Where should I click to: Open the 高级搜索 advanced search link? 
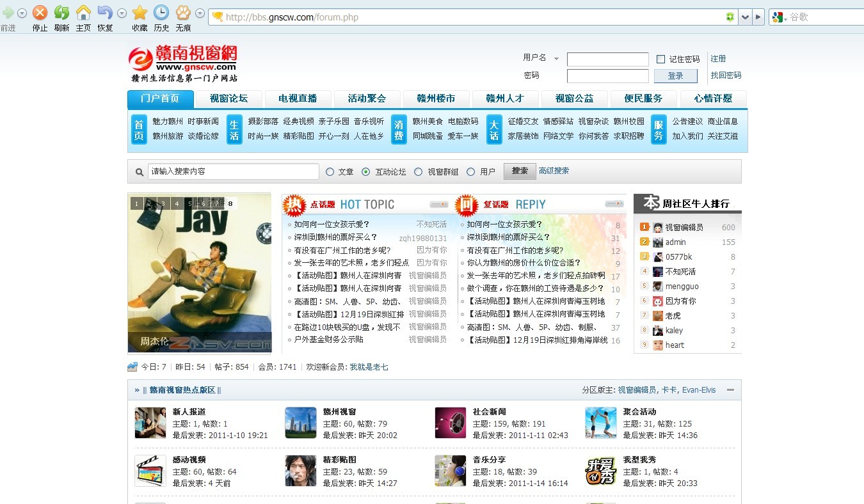[x=554, y=171]
